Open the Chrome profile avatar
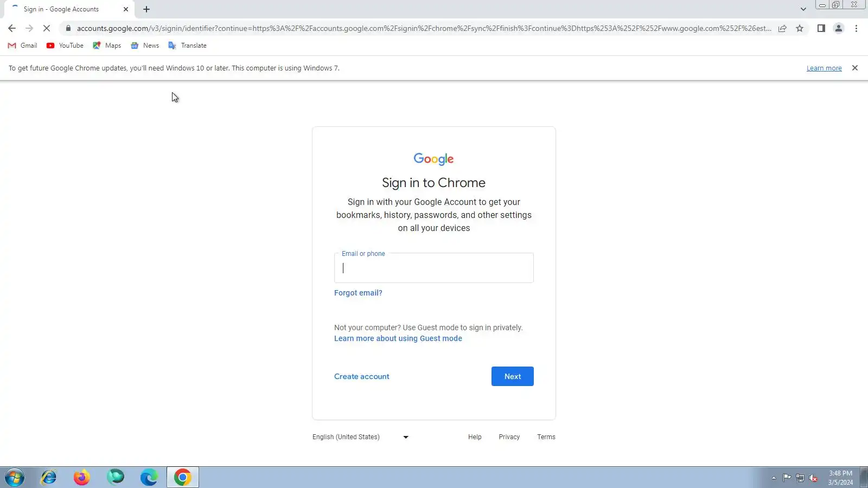The image size is (868, 488). tap(839, 28)
